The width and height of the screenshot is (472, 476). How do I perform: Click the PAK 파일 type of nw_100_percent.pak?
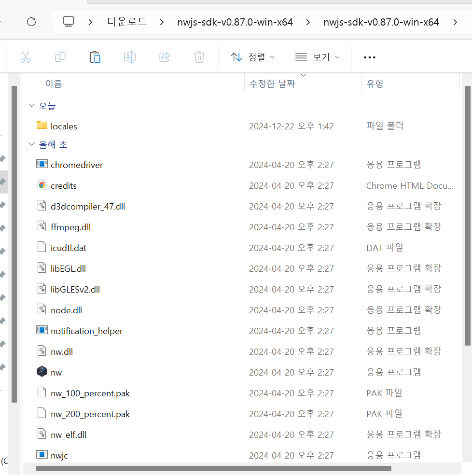(x=384, y=393)
